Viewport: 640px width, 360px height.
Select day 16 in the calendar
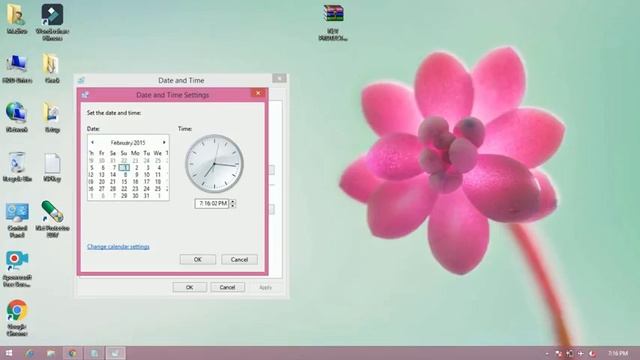point(136,182)
